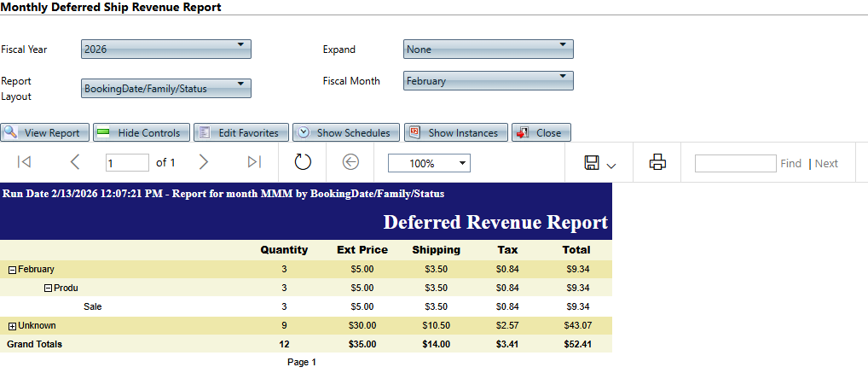Refresh the report with circular arrow

pyautogui.click(x=304, y=162)
